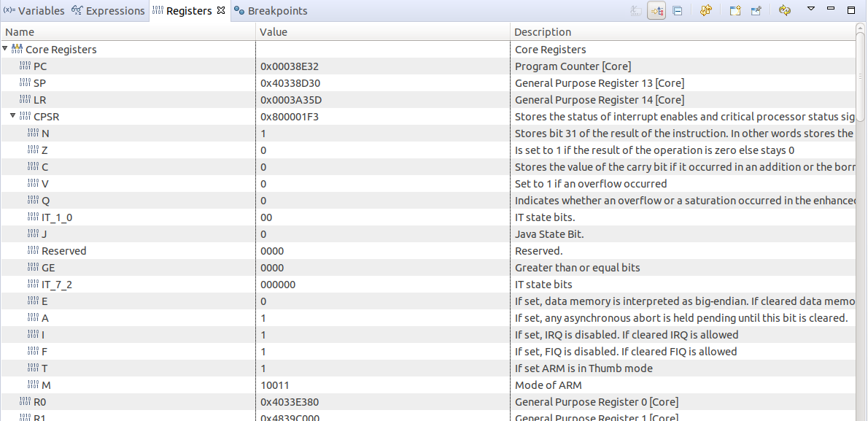Click the T bit value field
Viewport: 868px width, 421px height.
[264, 368]
